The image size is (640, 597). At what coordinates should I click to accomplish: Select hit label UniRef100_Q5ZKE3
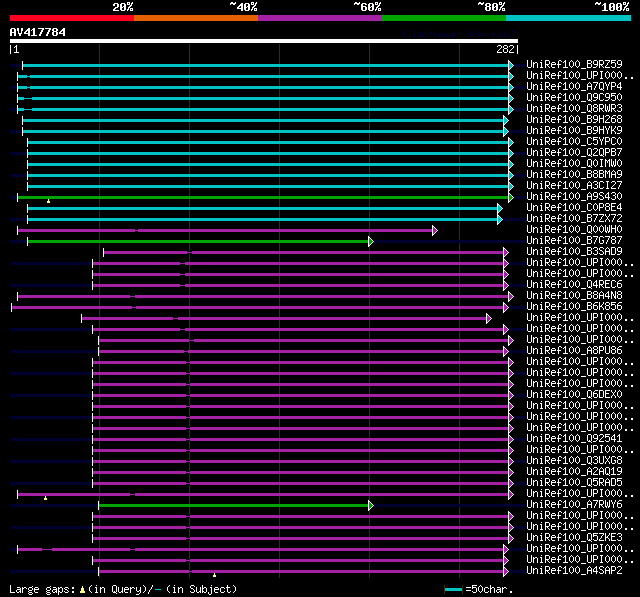[x=574, y=538]
